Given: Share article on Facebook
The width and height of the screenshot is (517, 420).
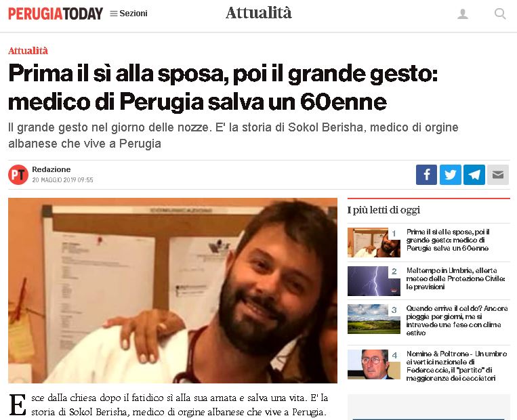Looking at the screenshot, I should click(x=426, y=175).
